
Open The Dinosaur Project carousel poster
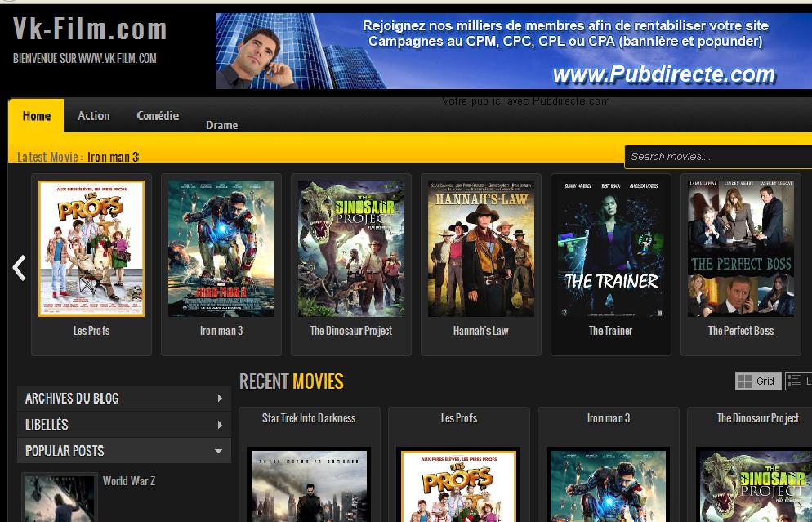coord(351,248)
